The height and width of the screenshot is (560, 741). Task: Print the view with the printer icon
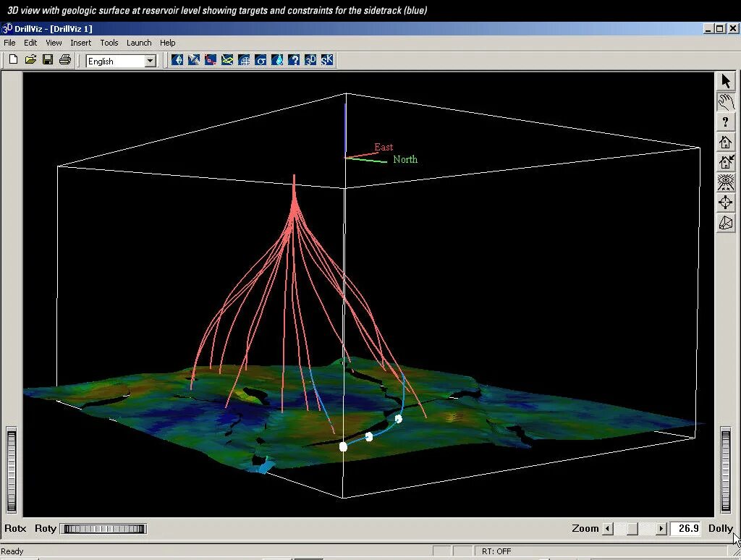click(x=65, y=59)
